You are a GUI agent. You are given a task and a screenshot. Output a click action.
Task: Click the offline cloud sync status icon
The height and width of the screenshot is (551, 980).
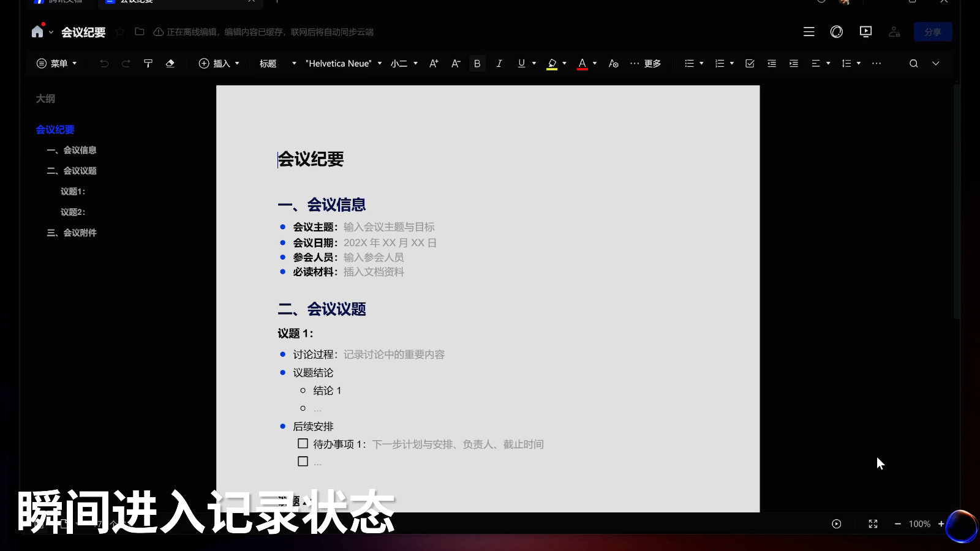coord(158,32)
